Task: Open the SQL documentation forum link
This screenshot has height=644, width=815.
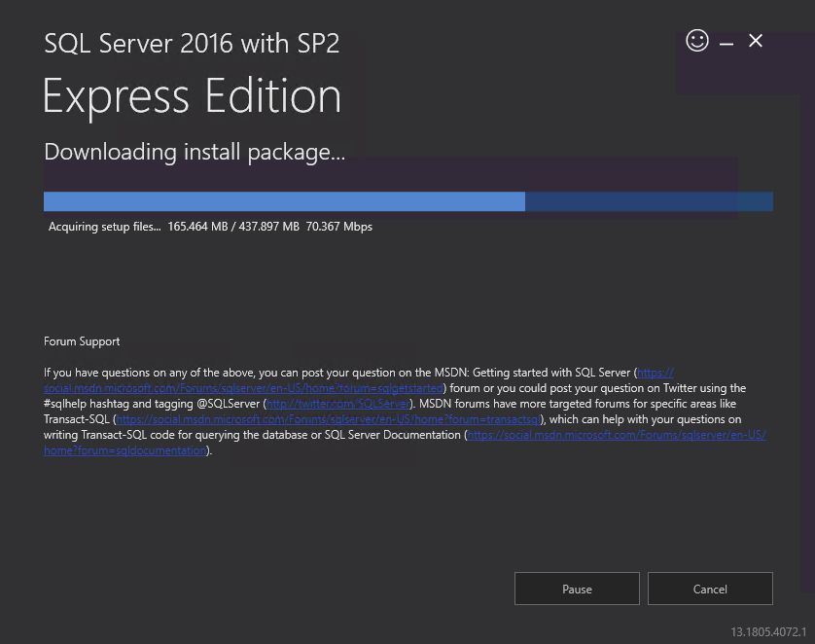Action: coord(616,435)
